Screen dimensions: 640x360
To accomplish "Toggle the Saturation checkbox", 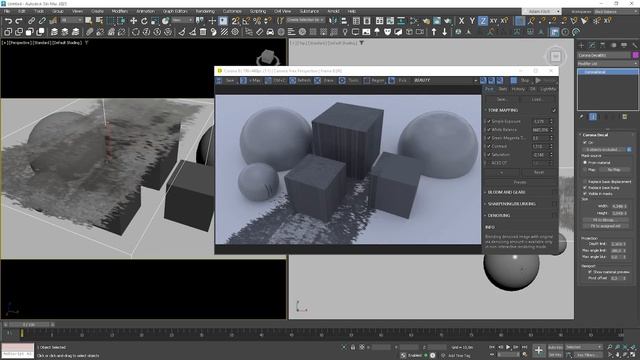I will pyautogui.click(x=489, y=155).
